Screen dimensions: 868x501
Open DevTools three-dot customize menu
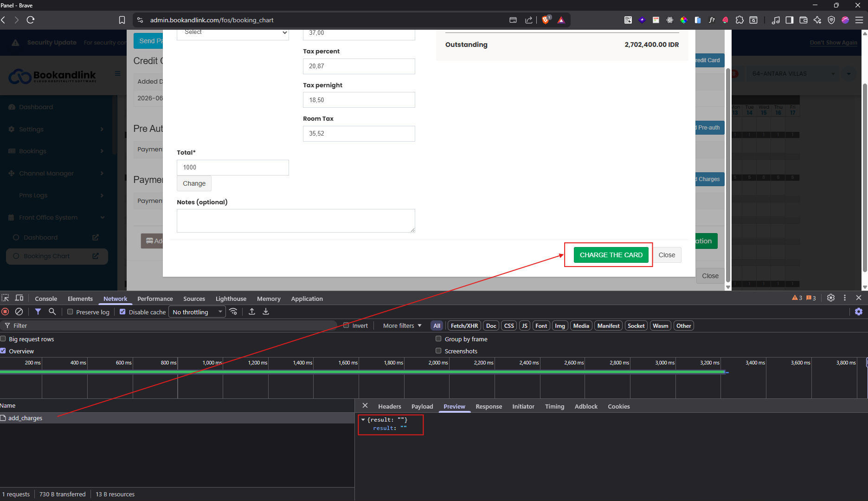[845, 298]
